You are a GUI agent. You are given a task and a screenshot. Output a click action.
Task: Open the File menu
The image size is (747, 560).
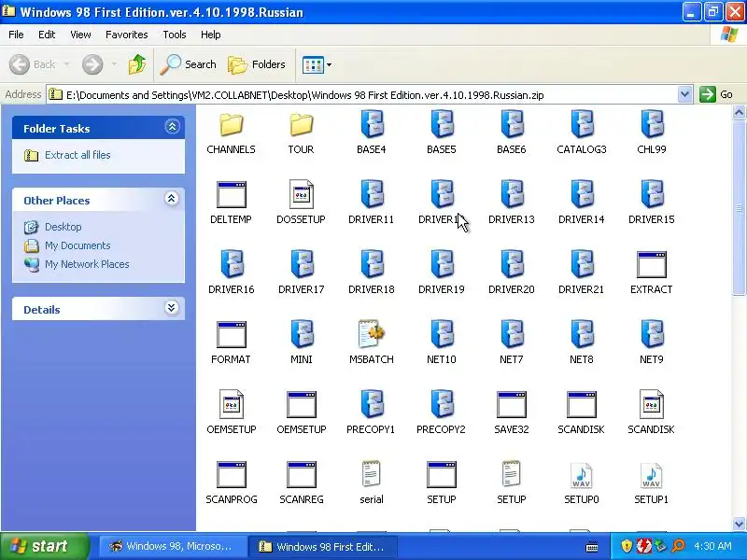click(16, 35)
